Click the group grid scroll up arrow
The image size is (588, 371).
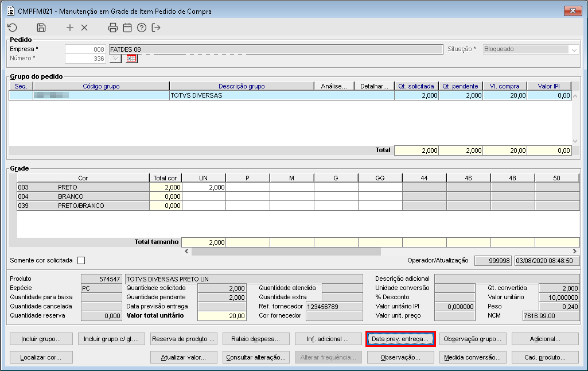(x=575, y=96)
